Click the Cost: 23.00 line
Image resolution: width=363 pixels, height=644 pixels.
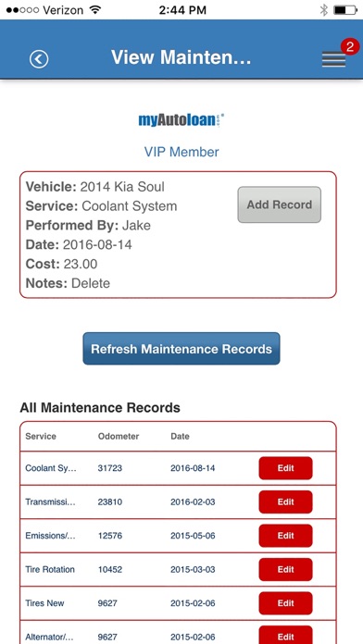point(62,264)
